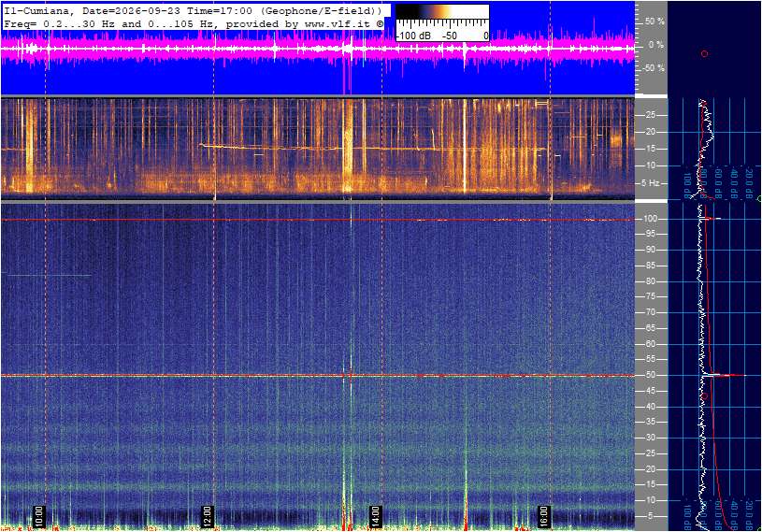762x532 pixels.
Task: Click the 40 Hz frequency axis label
Action: (x=650, y=407)
